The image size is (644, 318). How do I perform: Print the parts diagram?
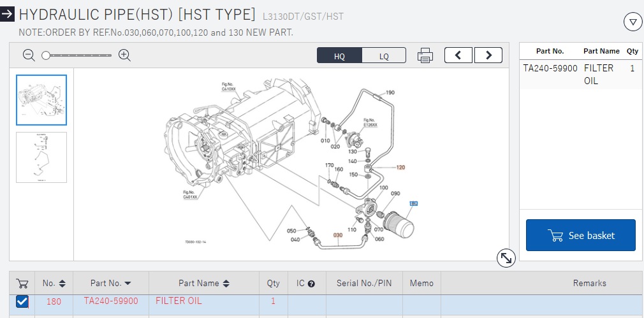(x=425, y=55)
